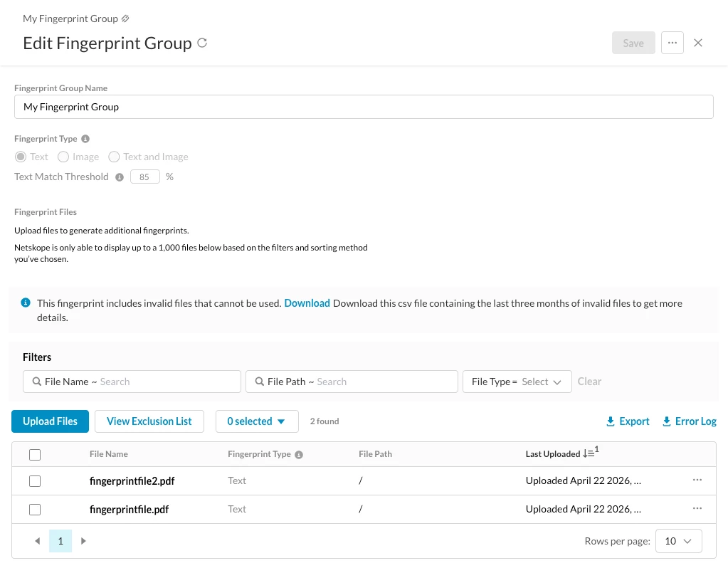
Task: Click the File Name search field
Action: (132, 382)
